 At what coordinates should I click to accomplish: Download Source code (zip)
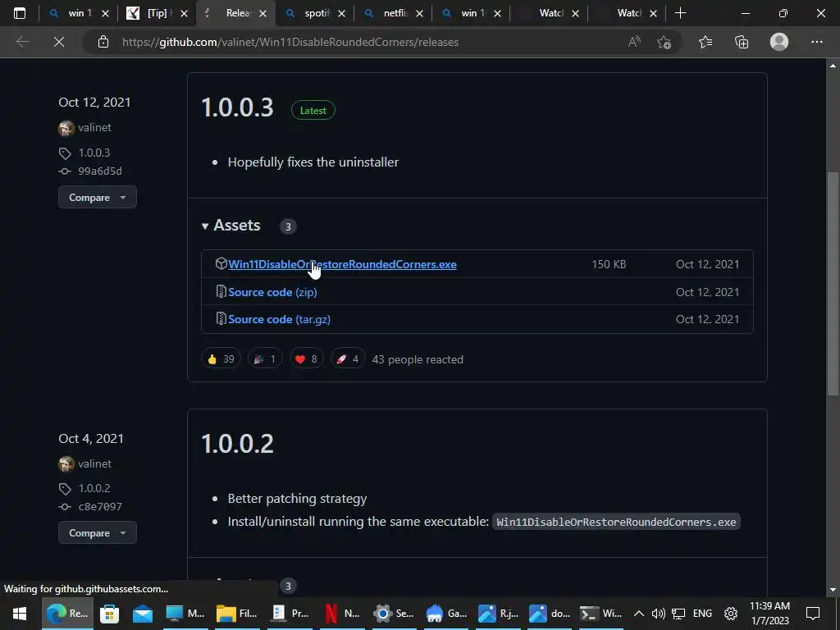[x=272, y=292]
